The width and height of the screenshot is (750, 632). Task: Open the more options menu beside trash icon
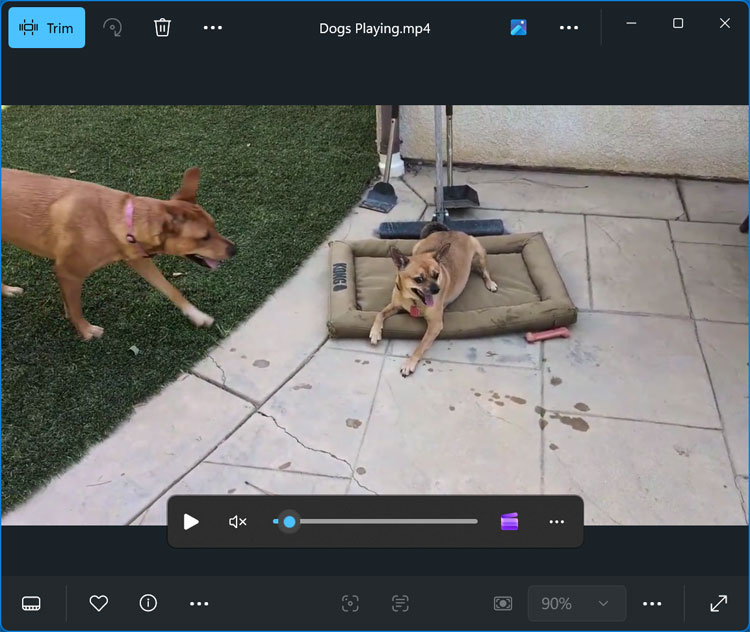(x=212, y=28)
